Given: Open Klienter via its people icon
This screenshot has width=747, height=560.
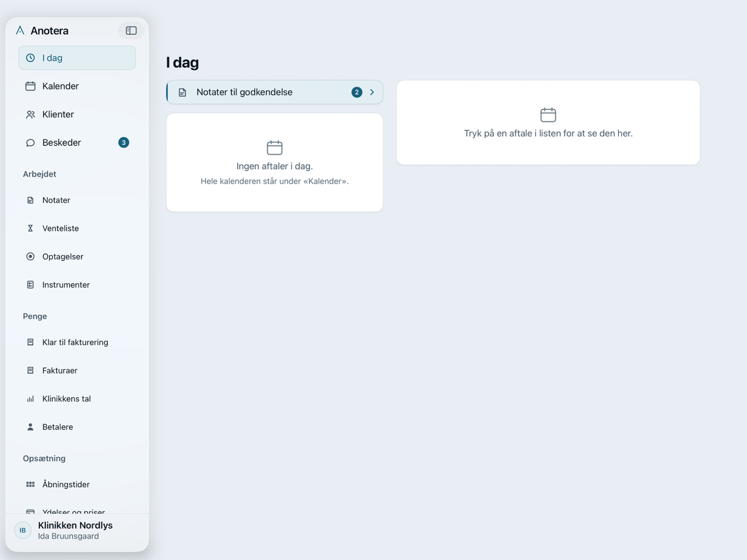Looking at the screenshot, I should point(31,114).
